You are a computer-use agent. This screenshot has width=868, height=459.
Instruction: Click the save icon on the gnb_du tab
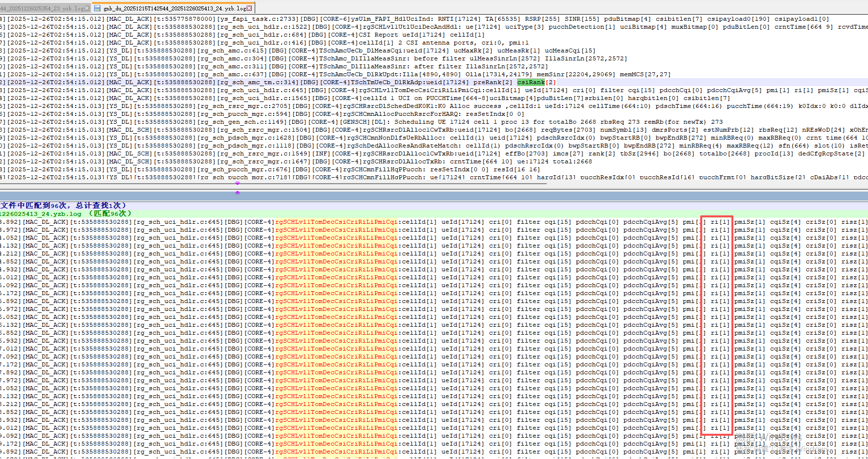pyautogui.click(x=97, y=8)
